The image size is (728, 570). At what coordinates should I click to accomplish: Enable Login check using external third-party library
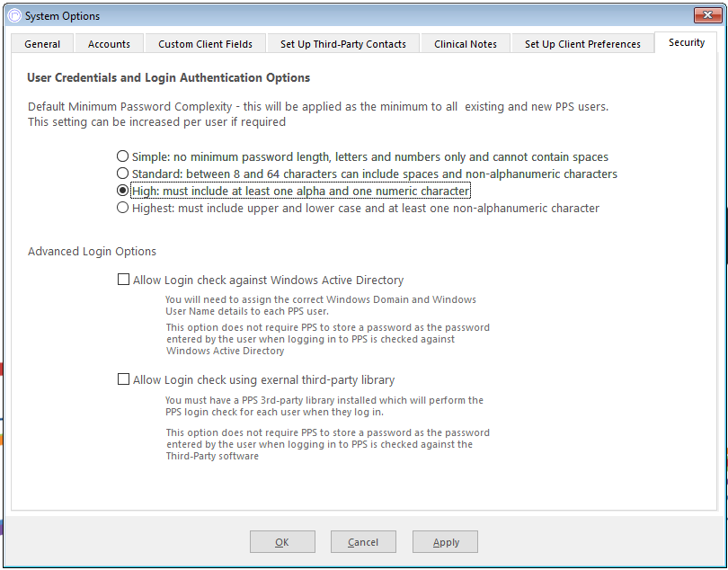[x=123, y=379]
